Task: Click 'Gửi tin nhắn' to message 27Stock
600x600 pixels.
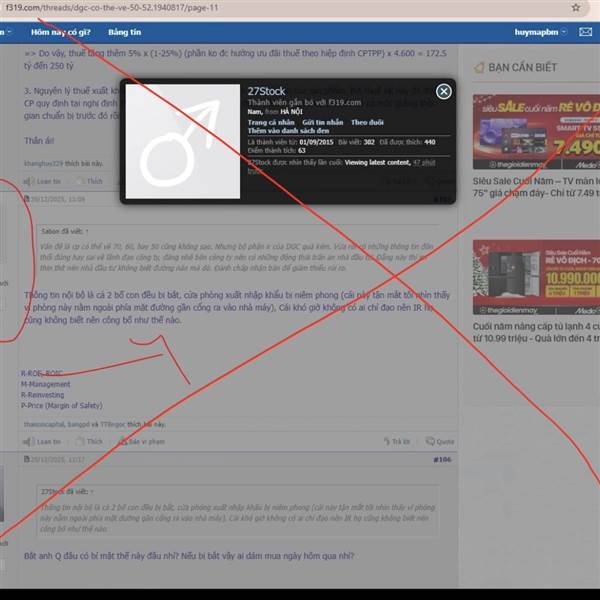Action: pos(323,122)
